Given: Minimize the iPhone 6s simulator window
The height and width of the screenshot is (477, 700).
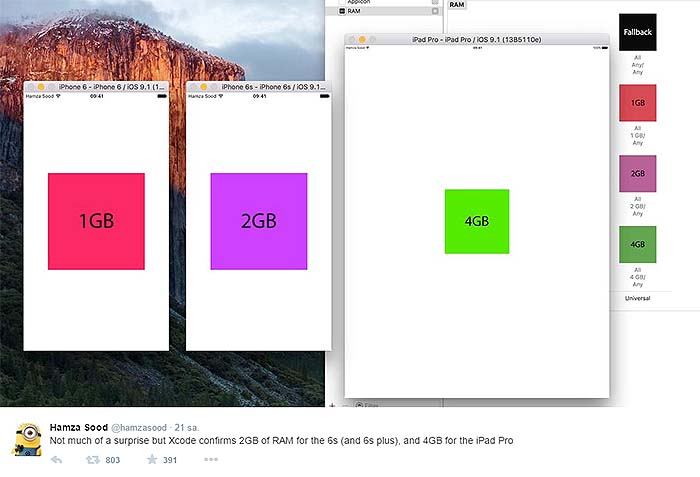Looking at the screenshot, I should tap(205, 87).
